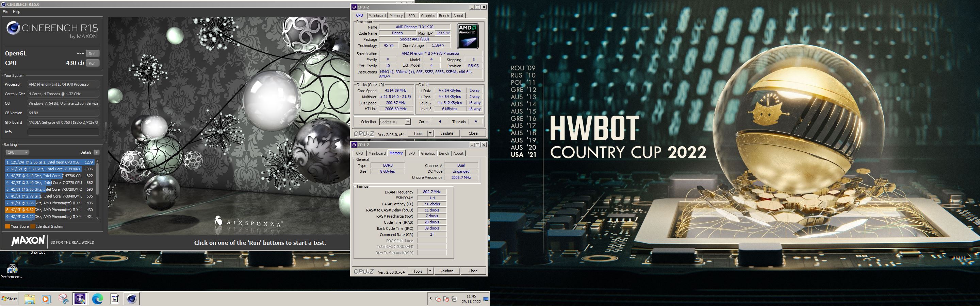This screenshot has width=980, height=306.
Task: Click Close button in upper CPU-Z footer
Action: click(473, 133)
